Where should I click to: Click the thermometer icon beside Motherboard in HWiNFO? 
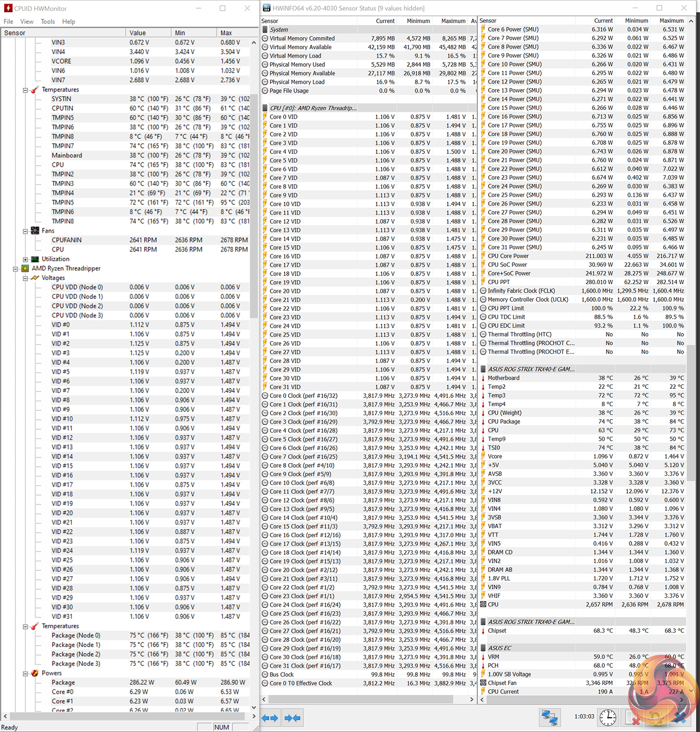[483, 378]
